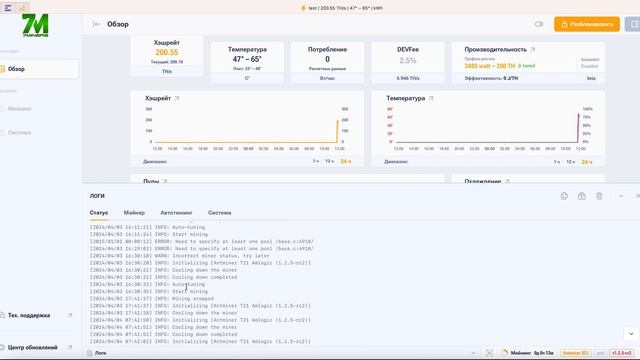
Task: Set hashrate chart range to 12 ч
Action: pyautogui.click(x=329, y=162)
